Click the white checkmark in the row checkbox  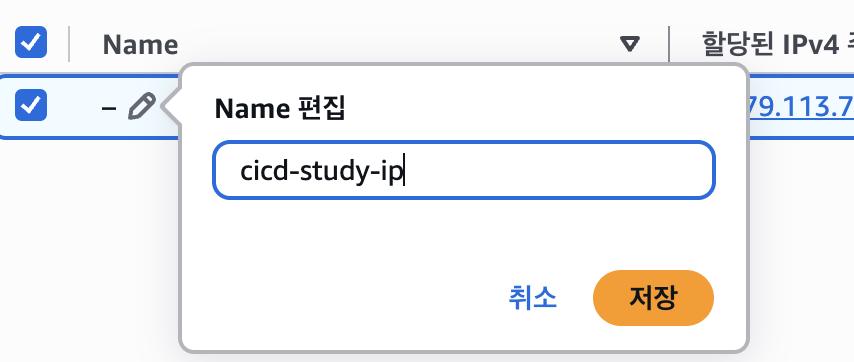click(x=31, y=105)
